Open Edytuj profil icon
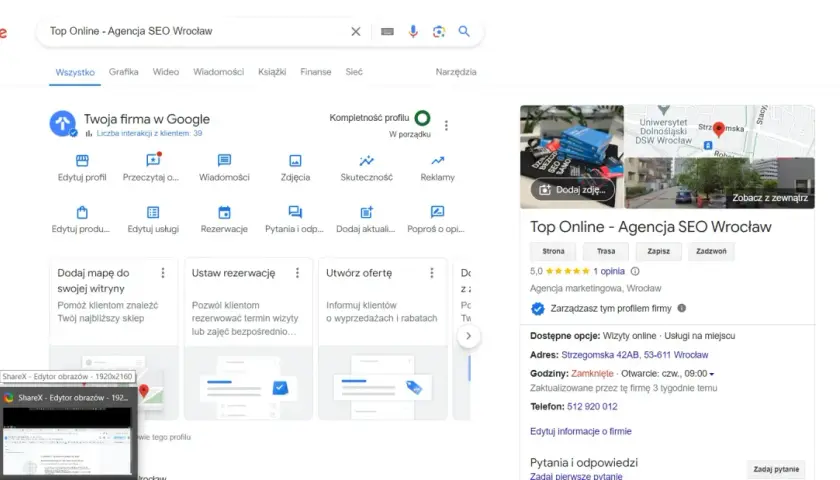Viewport: 840px width, 480px height. point(82,160)
